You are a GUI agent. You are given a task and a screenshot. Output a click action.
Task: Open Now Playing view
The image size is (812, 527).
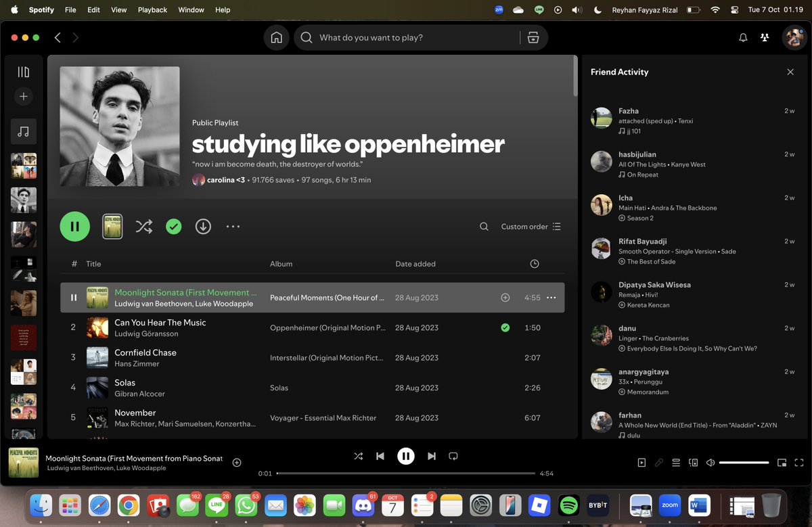point(641,463)
